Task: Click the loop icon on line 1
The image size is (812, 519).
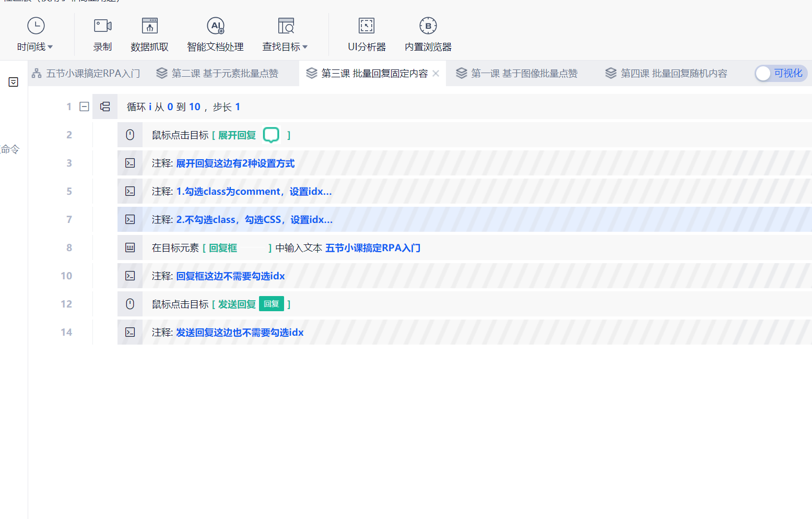Action: coord(105,107)
